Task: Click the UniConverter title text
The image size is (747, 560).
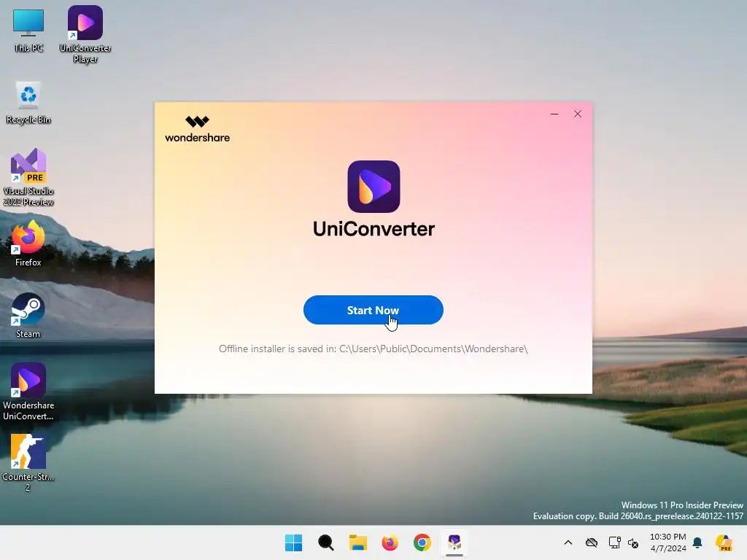Action: coord(373,229)
